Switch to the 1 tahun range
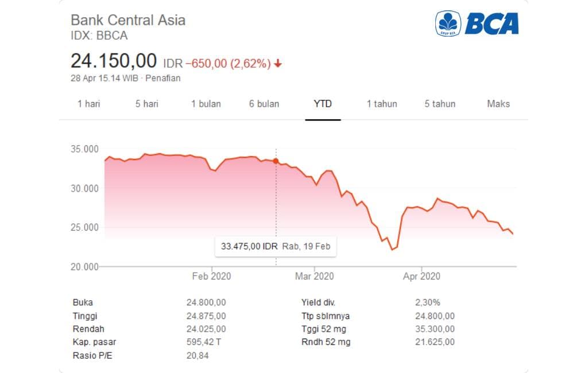 382,104
